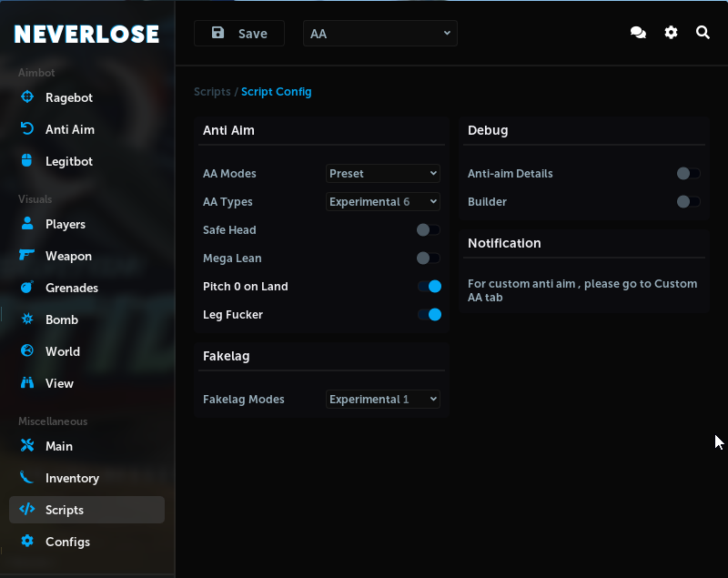
Task: Disable the Pitch 0 on Land toggle
Action: (429, 287)
